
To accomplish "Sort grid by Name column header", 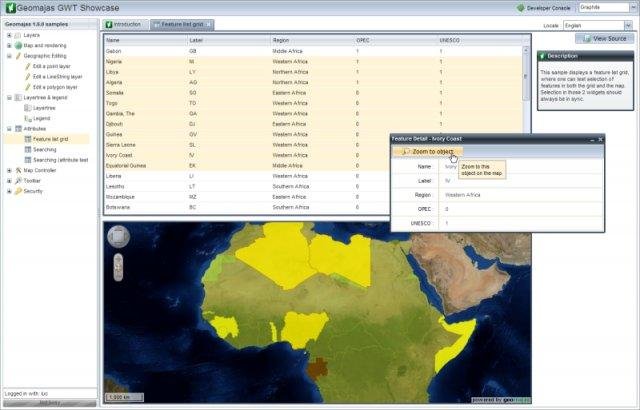I will [x=146, y=40].
